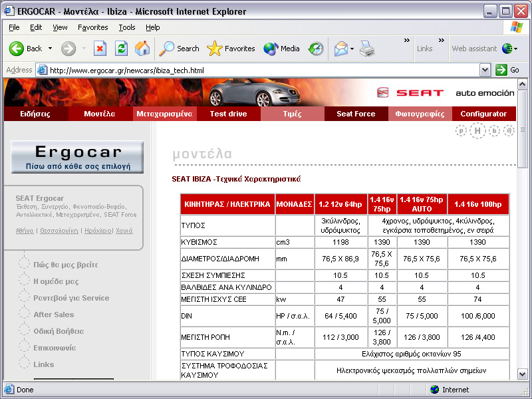Open the Search magnifier in the toolbar
Viewport: 532px width, 399px height.
[x=179, y=49]
